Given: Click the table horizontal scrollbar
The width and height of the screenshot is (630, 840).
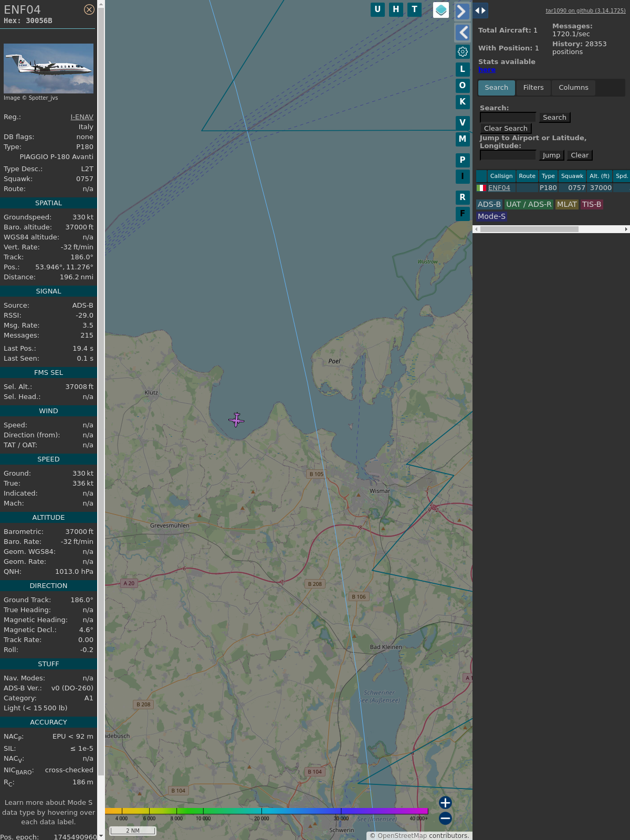Looking at the screenshot, I should [x=529, y=229].
